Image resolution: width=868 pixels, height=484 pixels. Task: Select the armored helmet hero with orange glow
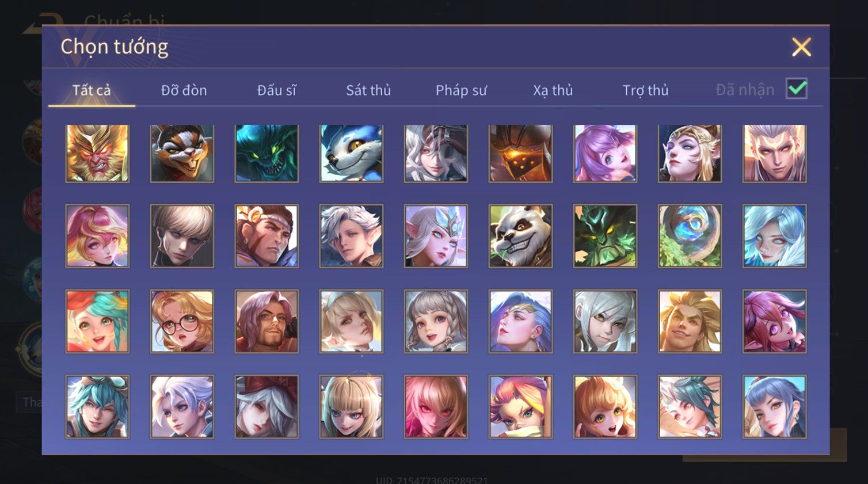pos(520,153)
